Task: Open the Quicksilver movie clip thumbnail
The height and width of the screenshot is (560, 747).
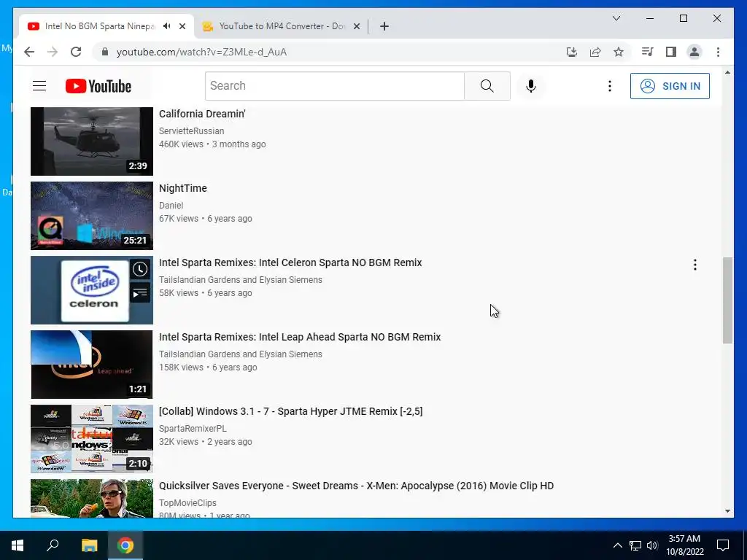Action: [92, 499]
